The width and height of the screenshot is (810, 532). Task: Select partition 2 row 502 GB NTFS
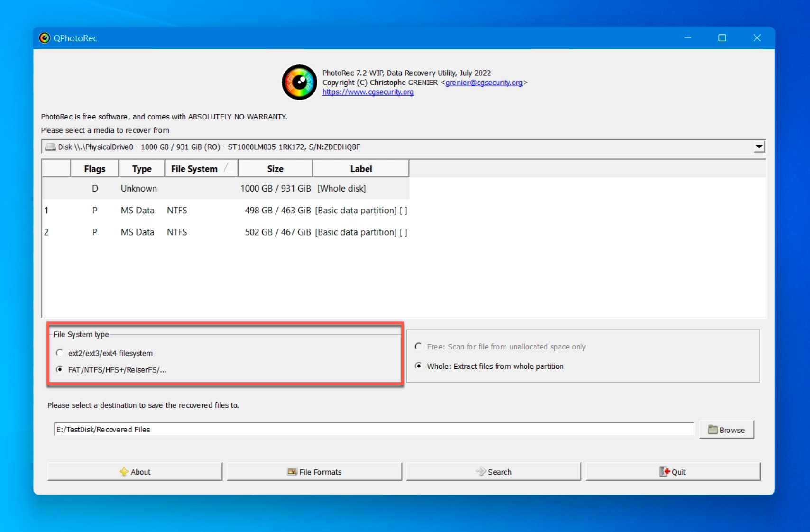226,232
